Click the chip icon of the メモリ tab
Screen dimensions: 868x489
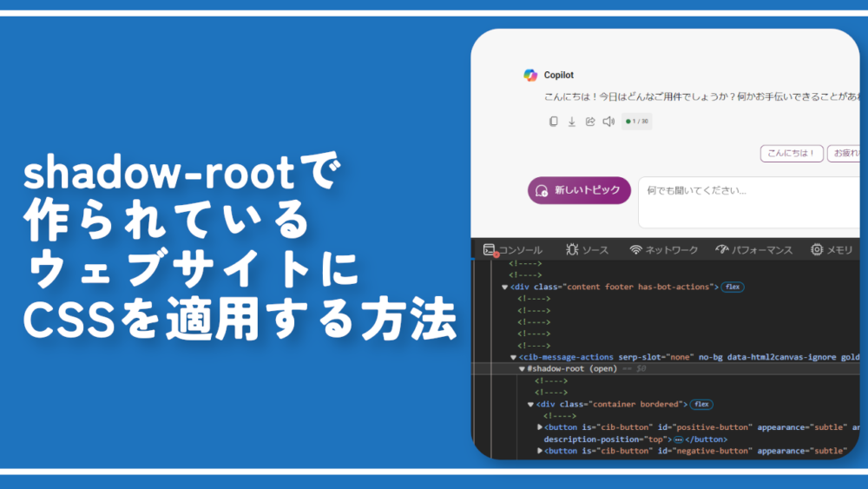click(x=817, y=250)
